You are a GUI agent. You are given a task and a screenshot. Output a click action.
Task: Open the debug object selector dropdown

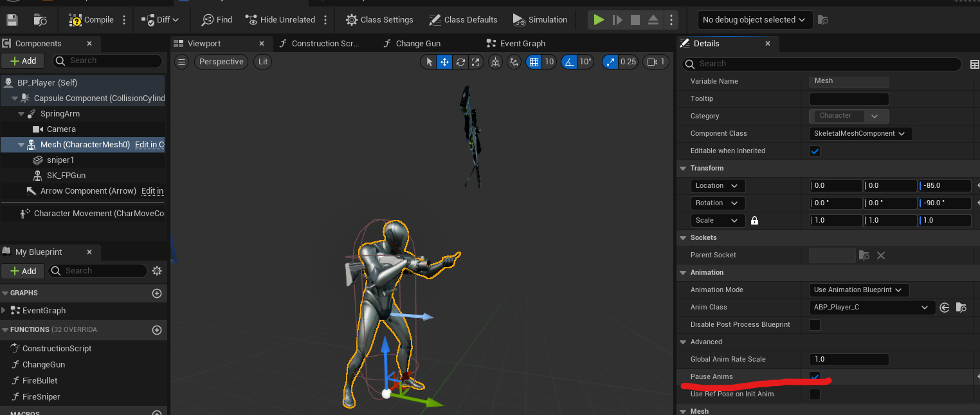(755, 20)
